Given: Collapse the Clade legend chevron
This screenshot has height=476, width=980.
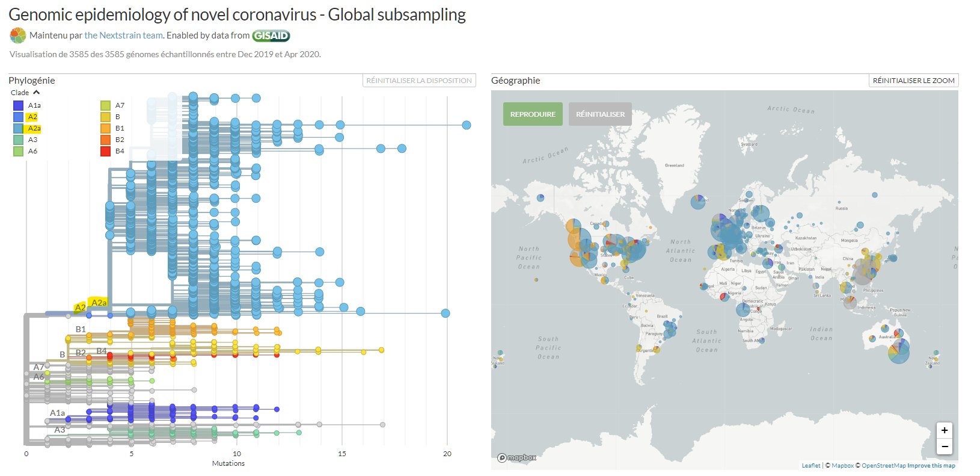Looking at the screenshot, I should click(37, 93).
